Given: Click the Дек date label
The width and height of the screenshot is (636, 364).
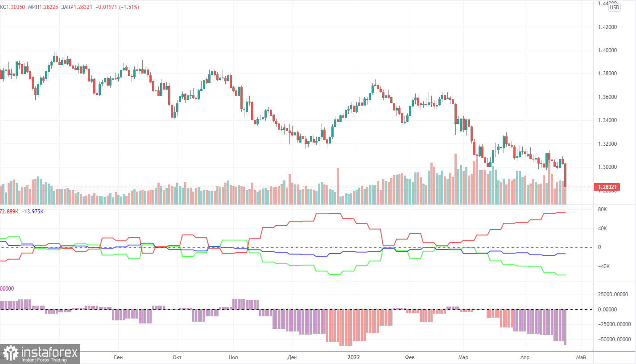Looking at the screenshot, I should tap(292, 357).
